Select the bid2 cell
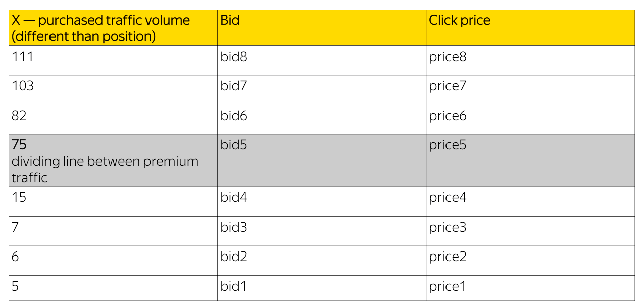Screen dimensions: 644x306 [234, 257]
